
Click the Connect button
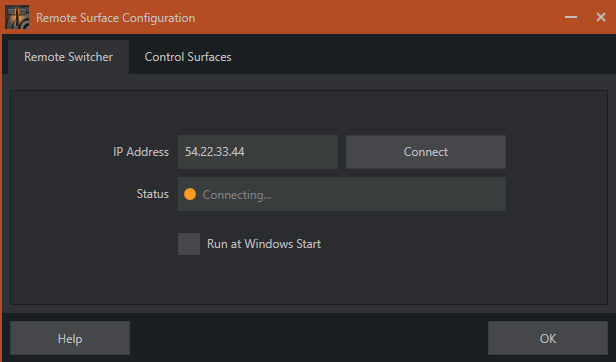pyautogui.click(x=426, y=152)
